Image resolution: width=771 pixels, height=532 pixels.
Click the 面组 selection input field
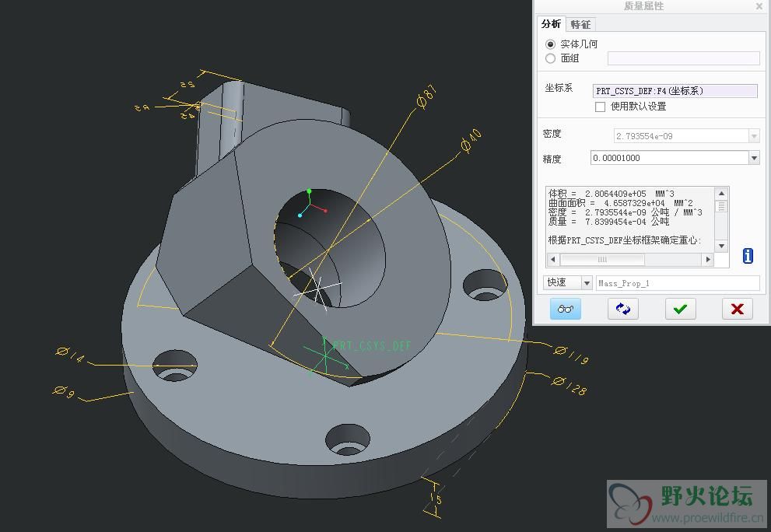point(684,58)
